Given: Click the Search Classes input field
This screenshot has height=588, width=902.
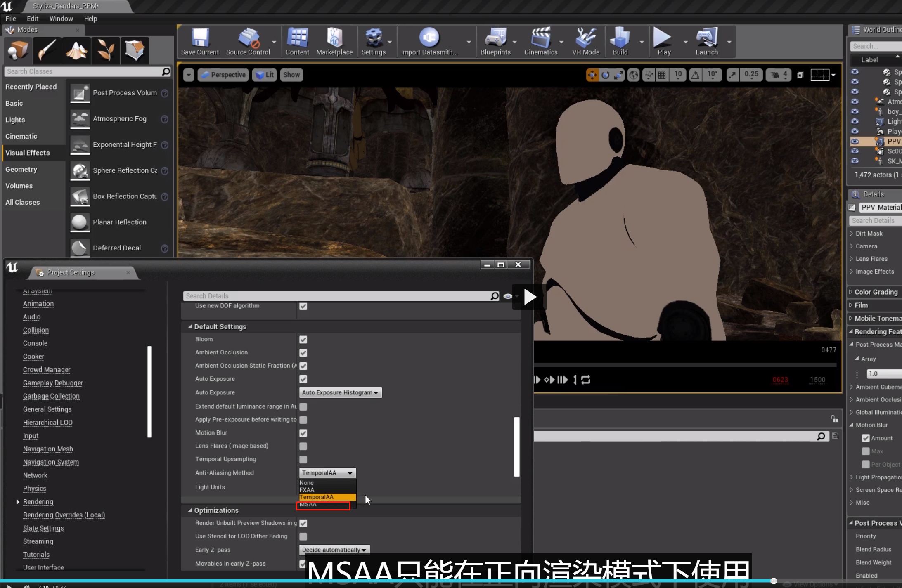Looking at the screenshot, I should click(x=83, y=71).
